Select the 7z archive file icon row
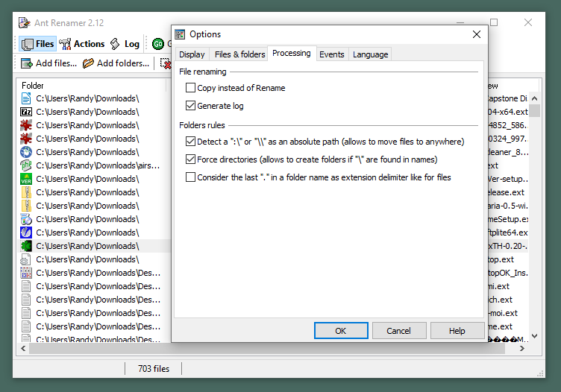This screenshot has height=392, width=561. pos(26,112)
